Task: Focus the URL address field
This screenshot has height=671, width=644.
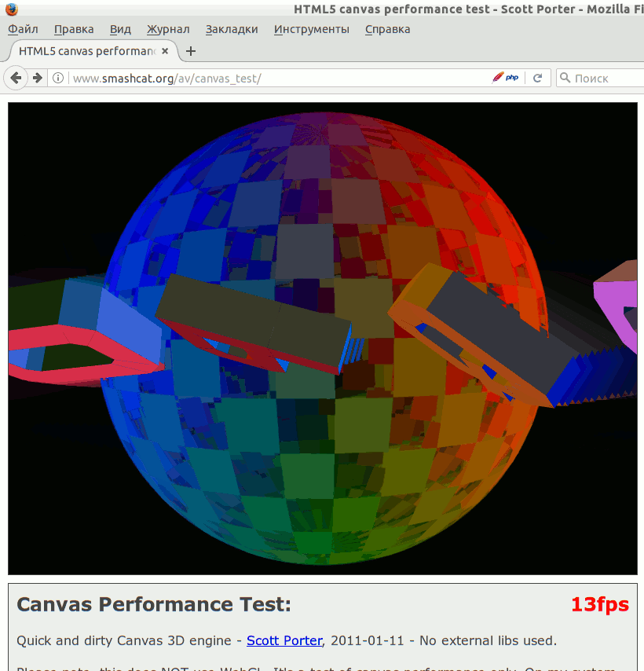Action: point(275,78)
